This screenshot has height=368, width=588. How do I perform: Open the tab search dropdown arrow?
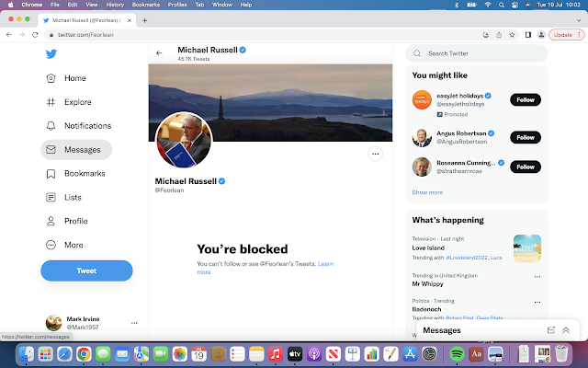tap(579, 20)
